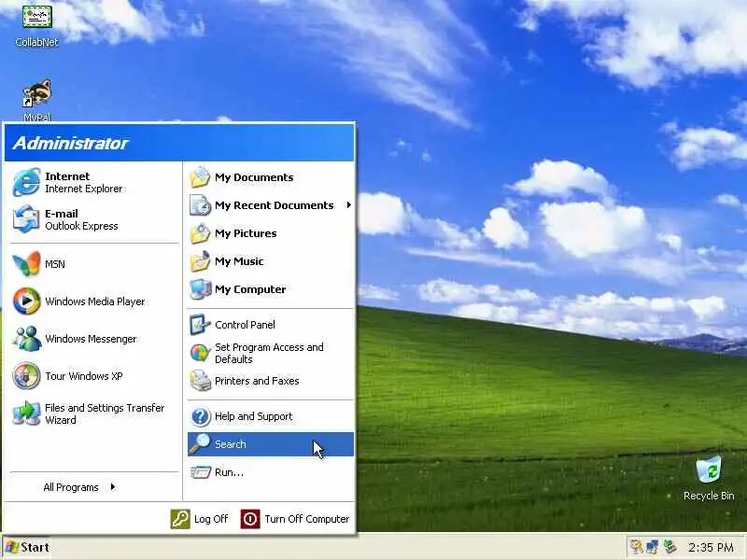Click the Tour Windows XP label
The height and width of the screenshot is (560, 747).
(x=83, y=376)
